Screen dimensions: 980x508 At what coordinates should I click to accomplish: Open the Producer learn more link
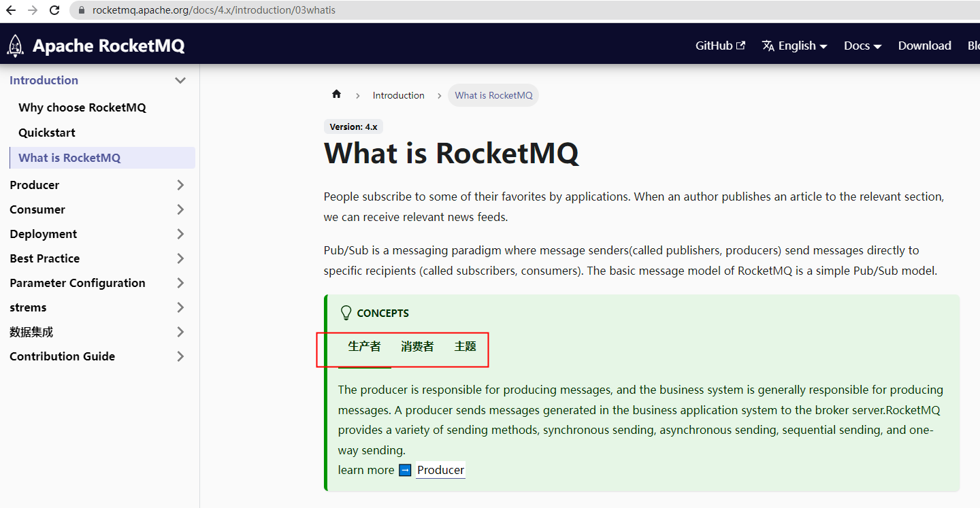440,470
